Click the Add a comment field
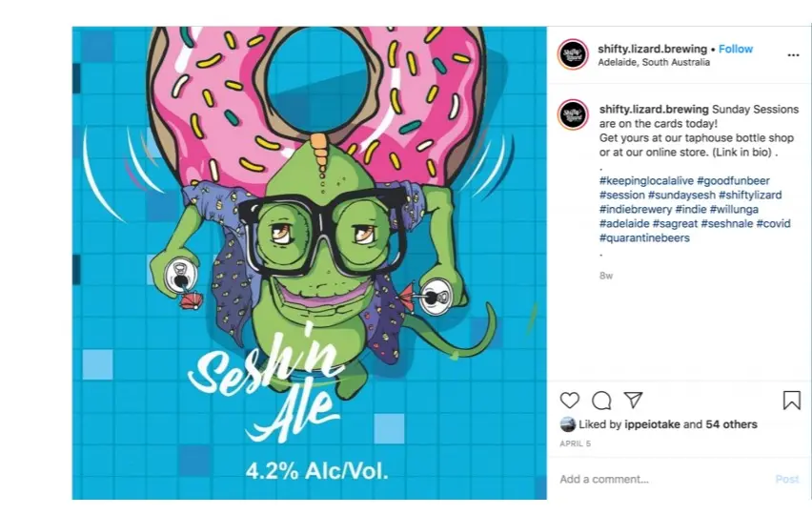Screen dimensions: 812x515 pos(663,480)
